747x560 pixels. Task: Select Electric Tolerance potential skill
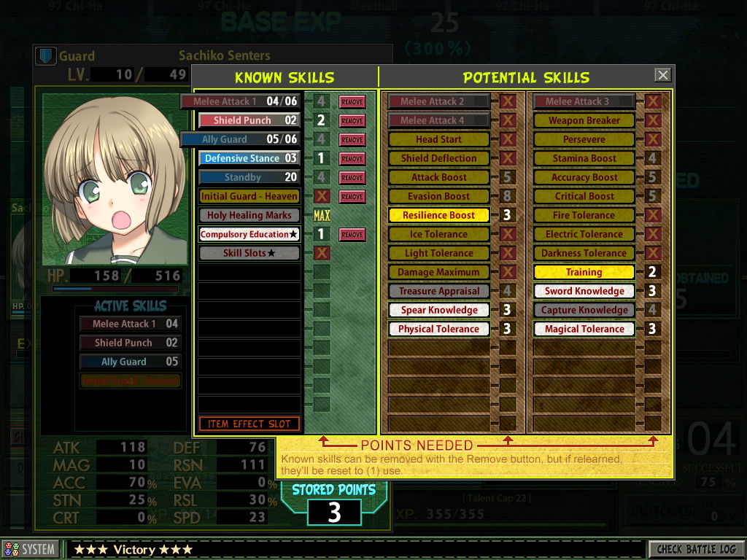point(584,234)
